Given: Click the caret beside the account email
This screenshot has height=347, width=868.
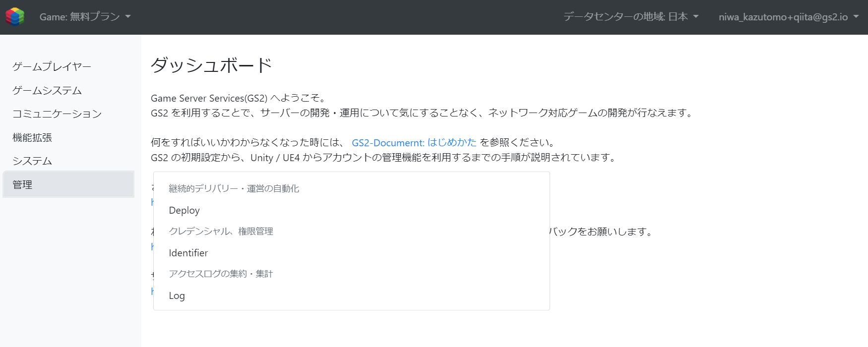Looking at the screenshot, I should tap(856, 17).
